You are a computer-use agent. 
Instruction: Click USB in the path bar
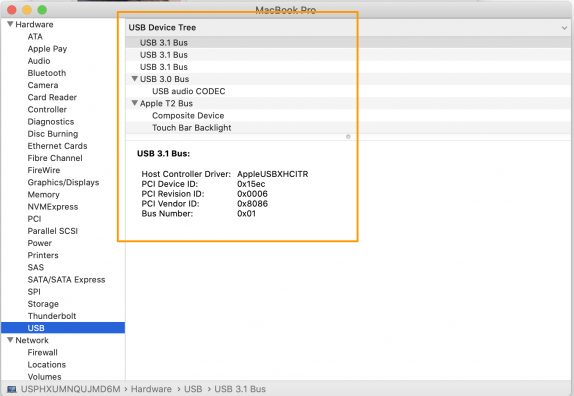[193, 389]
